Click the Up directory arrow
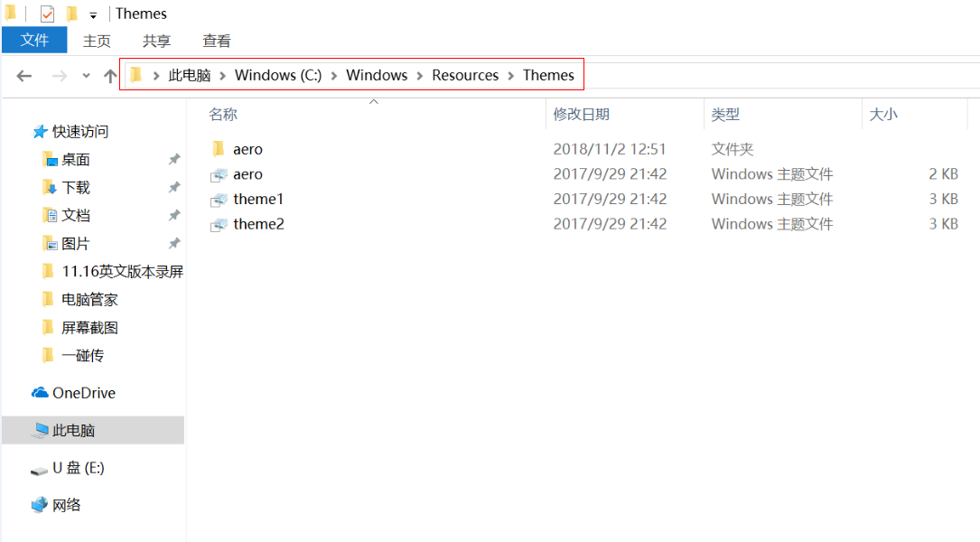This screenshot has width=980, height=542. (x=110, y=76)
